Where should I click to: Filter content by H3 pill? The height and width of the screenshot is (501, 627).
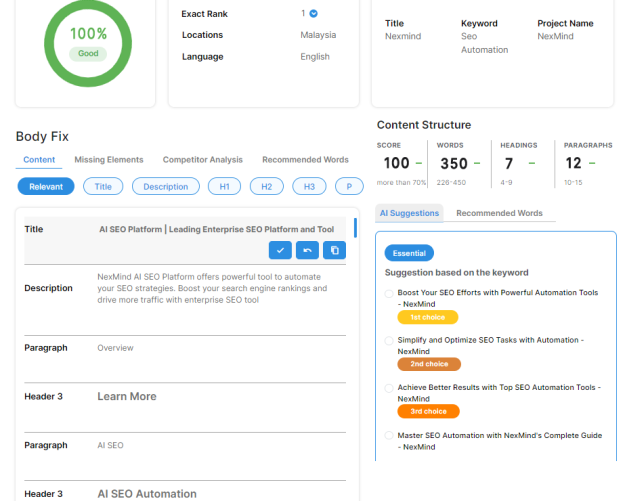[x=309, y=187]
